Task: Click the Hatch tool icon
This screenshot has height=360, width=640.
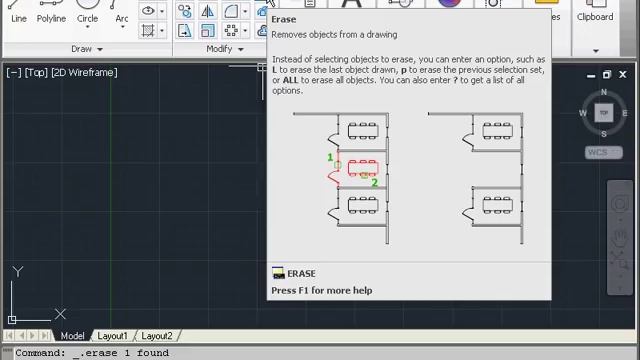Action: 148,30
